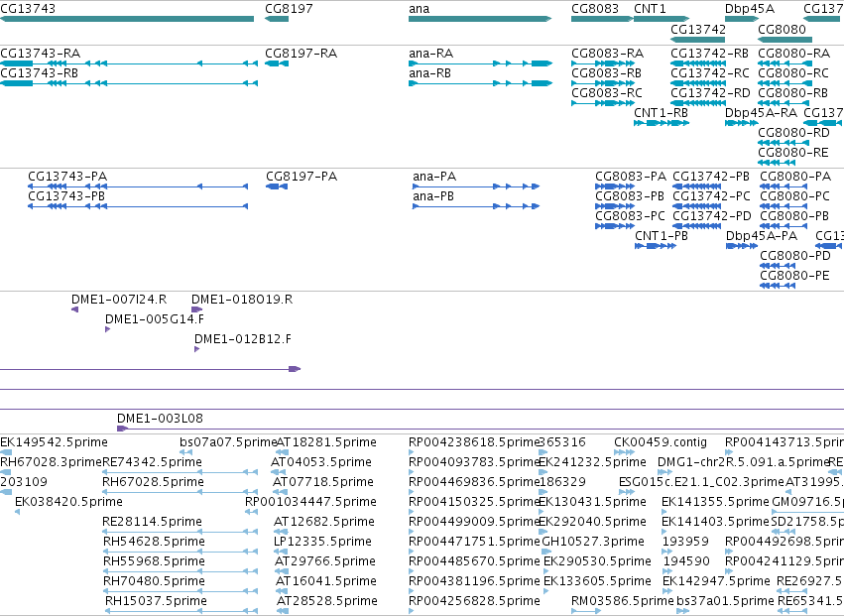Click EST AT18281.5prime

pyautogui.click(x=282, y=453)
